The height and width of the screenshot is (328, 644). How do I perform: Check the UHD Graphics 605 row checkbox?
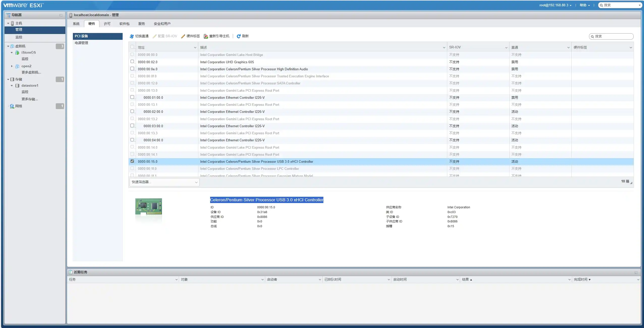(x=132, y=61)
